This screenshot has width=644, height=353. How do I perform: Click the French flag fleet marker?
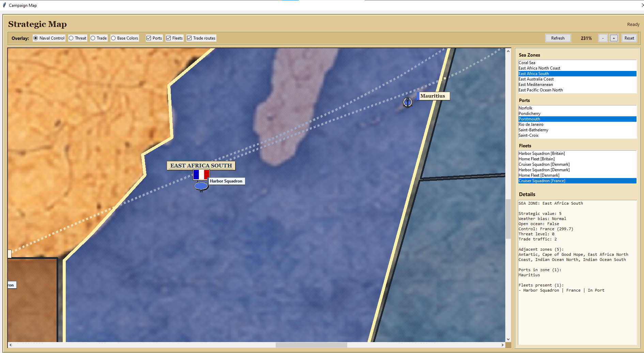click(x=201, y=175)
